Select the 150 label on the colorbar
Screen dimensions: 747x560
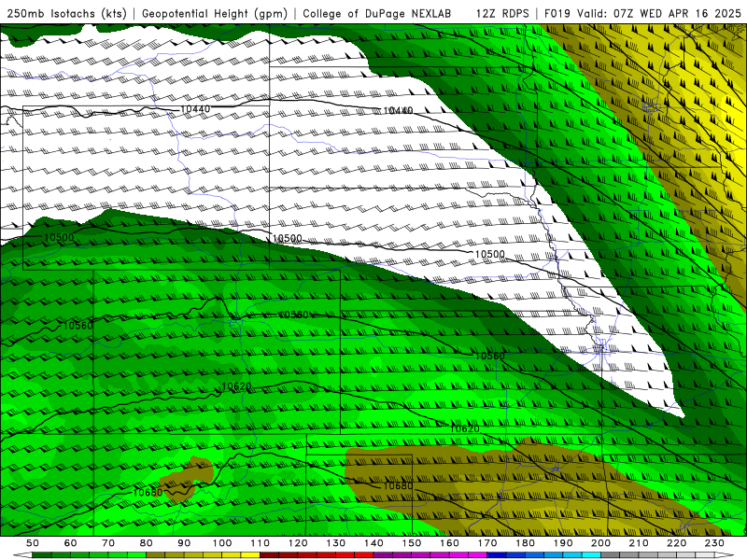(x=412, y=543)
